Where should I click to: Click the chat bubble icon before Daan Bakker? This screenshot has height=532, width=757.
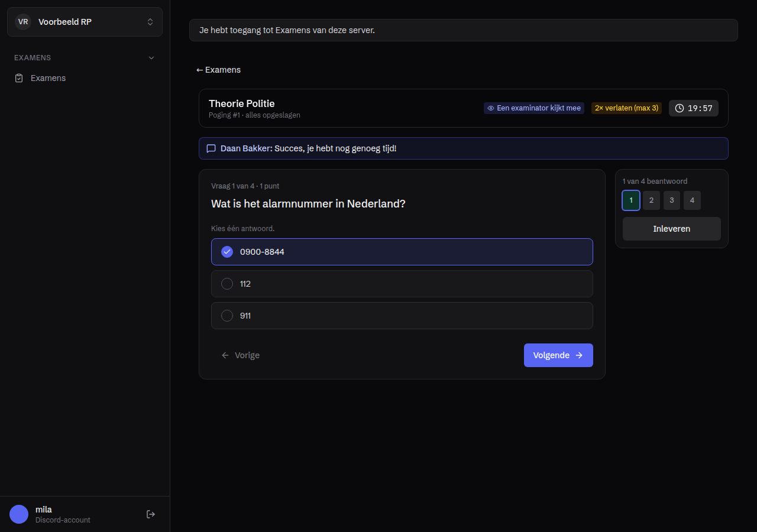coord(211,148)
